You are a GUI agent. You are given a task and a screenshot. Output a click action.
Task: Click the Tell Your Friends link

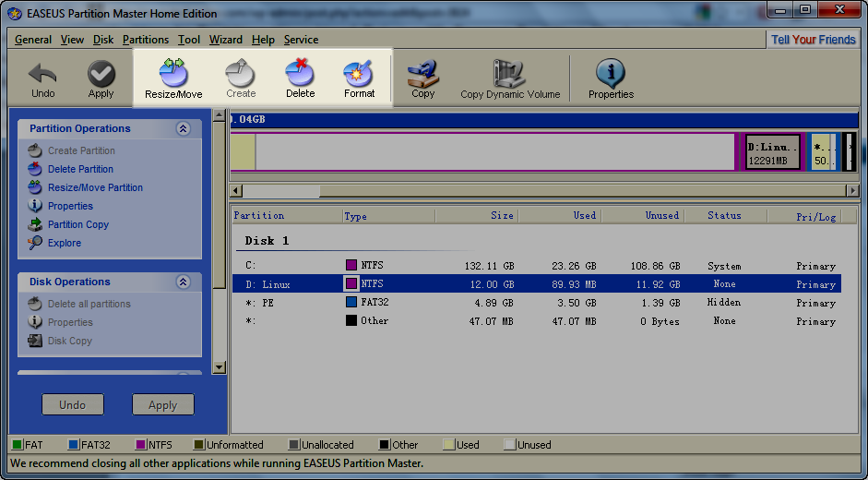pyautogui.click(x=814, y=40)
